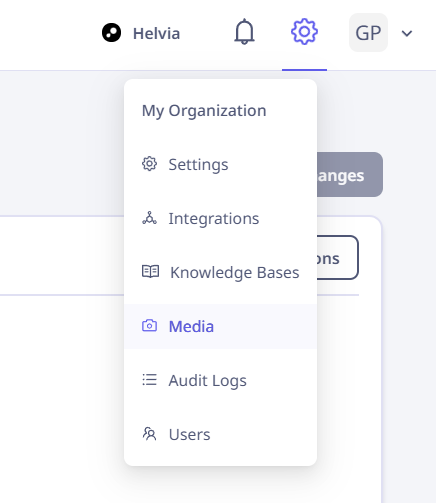Image resolution: width=436 pixels, height=503 pixels.
Task: Click the Helvia organization name
Action: click(156, 33)
